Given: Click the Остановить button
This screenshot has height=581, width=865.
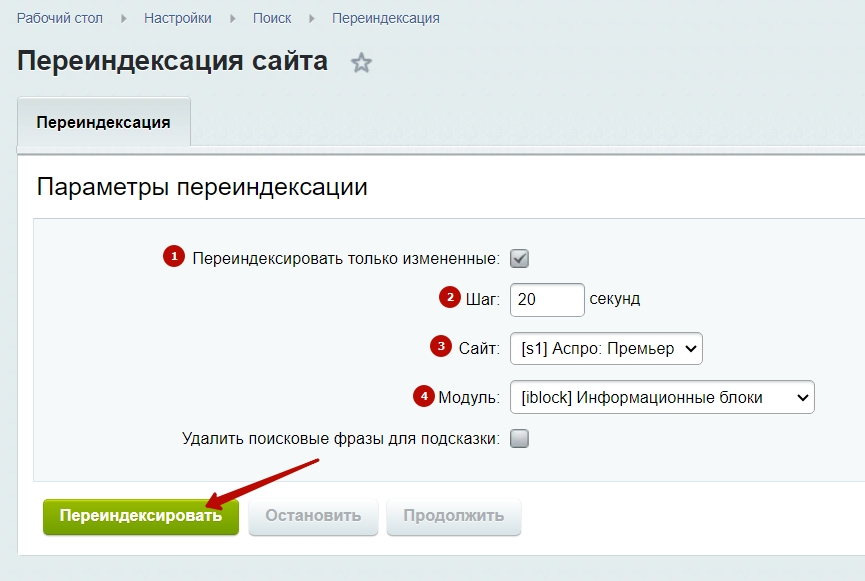Looking at the screenshot, I should point(313,516).
